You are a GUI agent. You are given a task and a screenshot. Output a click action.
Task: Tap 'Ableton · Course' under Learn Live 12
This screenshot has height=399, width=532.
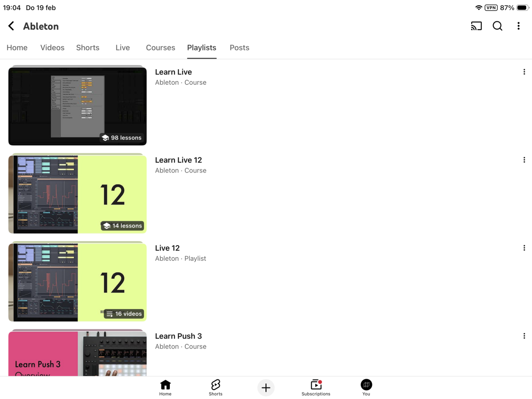(x=180, y=170)
